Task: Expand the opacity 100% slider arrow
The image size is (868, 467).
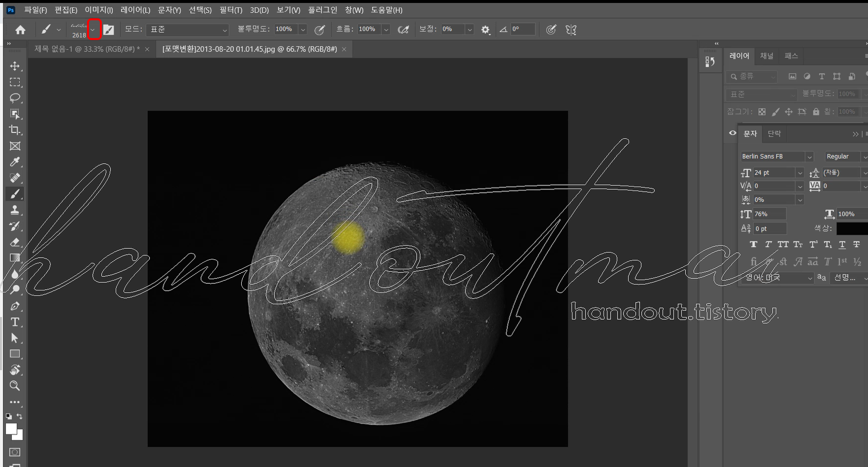Action: 303,30
